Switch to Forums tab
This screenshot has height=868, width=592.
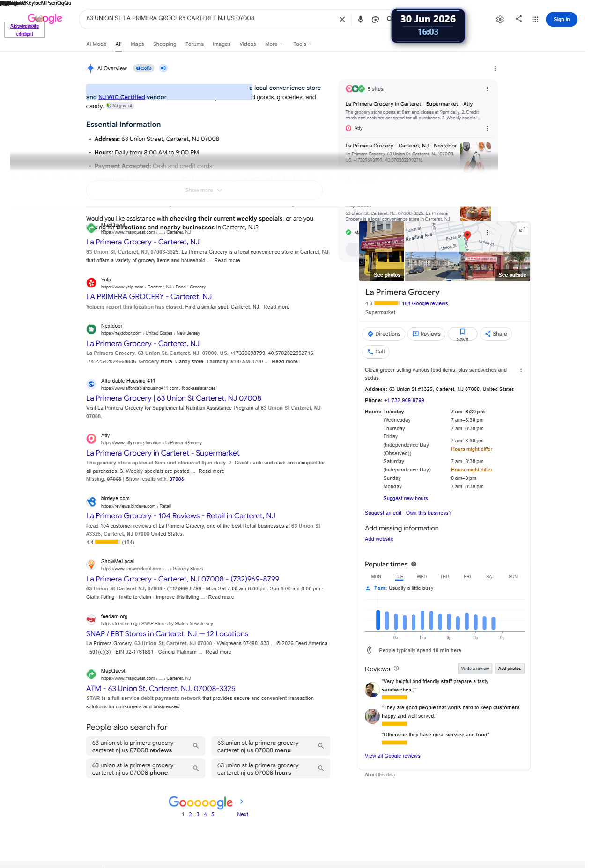194,44
